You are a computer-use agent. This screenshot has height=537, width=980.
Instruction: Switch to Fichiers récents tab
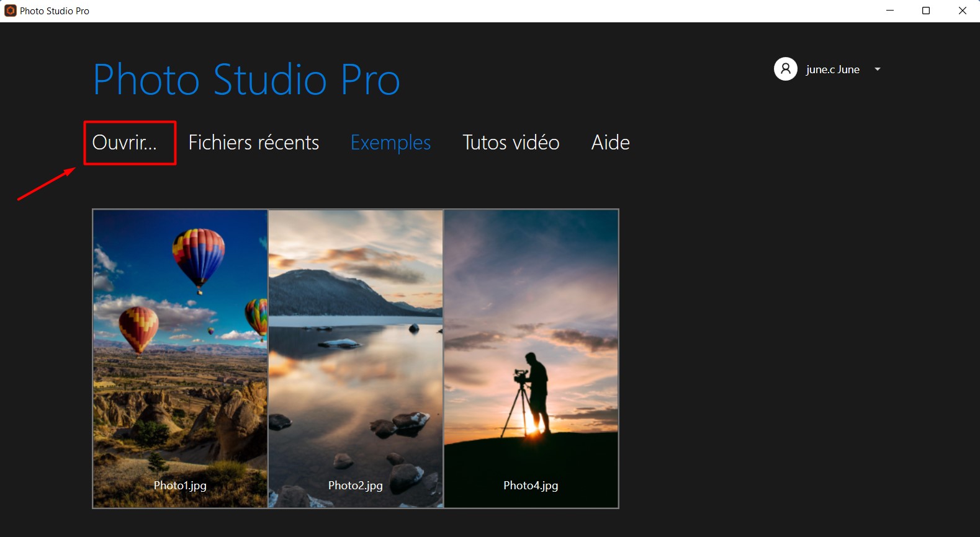[254, 143]
